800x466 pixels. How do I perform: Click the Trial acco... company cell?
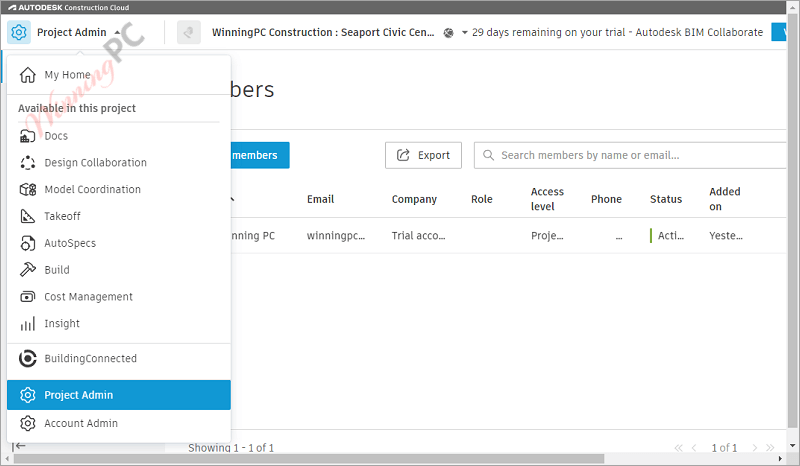coord(418,236)
